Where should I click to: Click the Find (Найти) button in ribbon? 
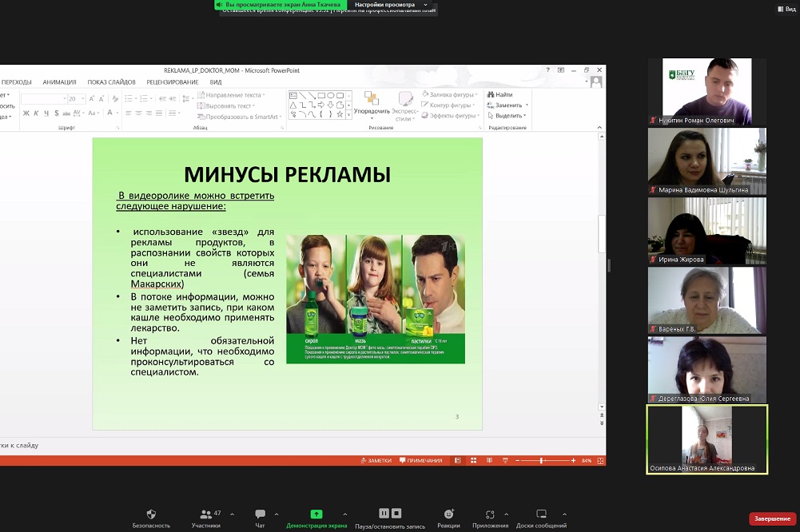(x=500, y=94)
